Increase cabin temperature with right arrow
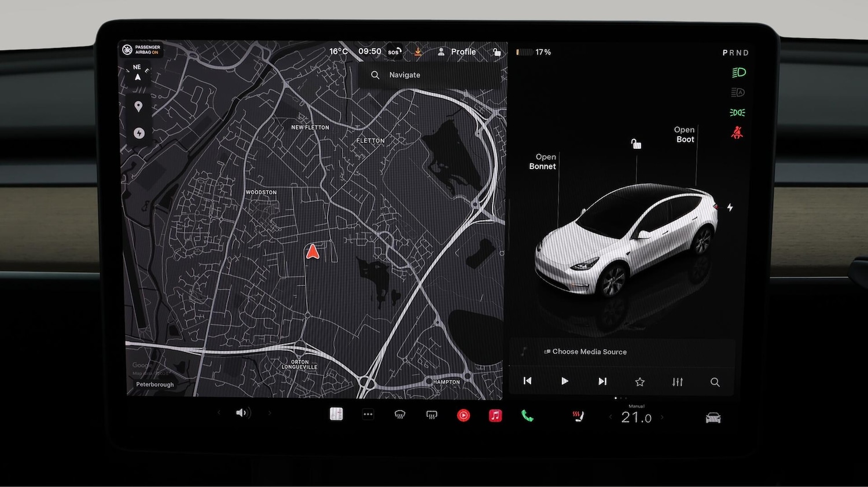 pyautogui.click(x=663, y=418)
